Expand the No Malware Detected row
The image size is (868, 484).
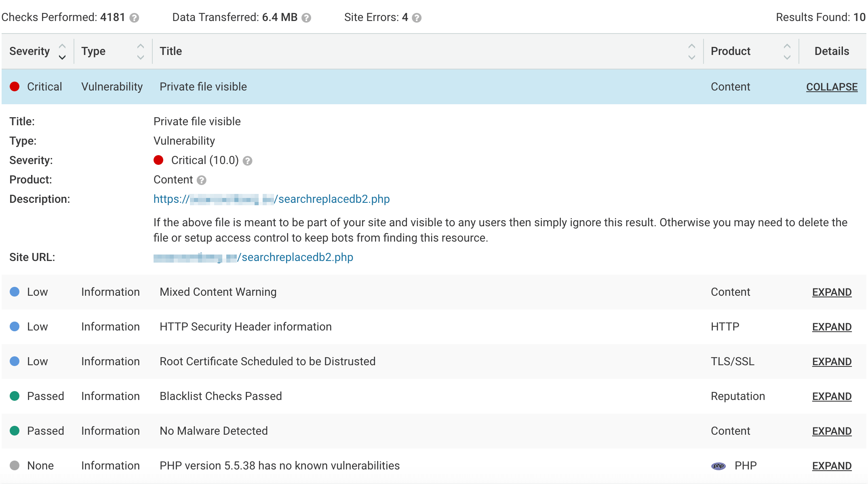coord(832,431)
